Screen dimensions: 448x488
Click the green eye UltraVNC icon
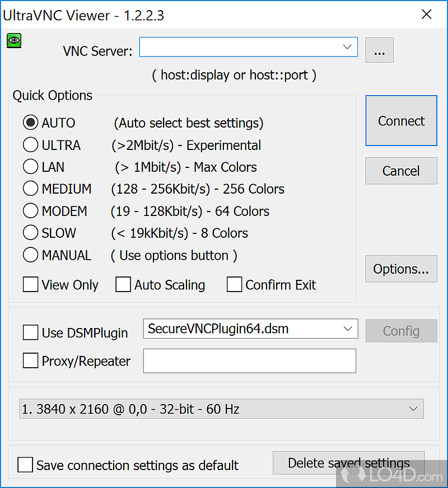[x=14, y=40]
